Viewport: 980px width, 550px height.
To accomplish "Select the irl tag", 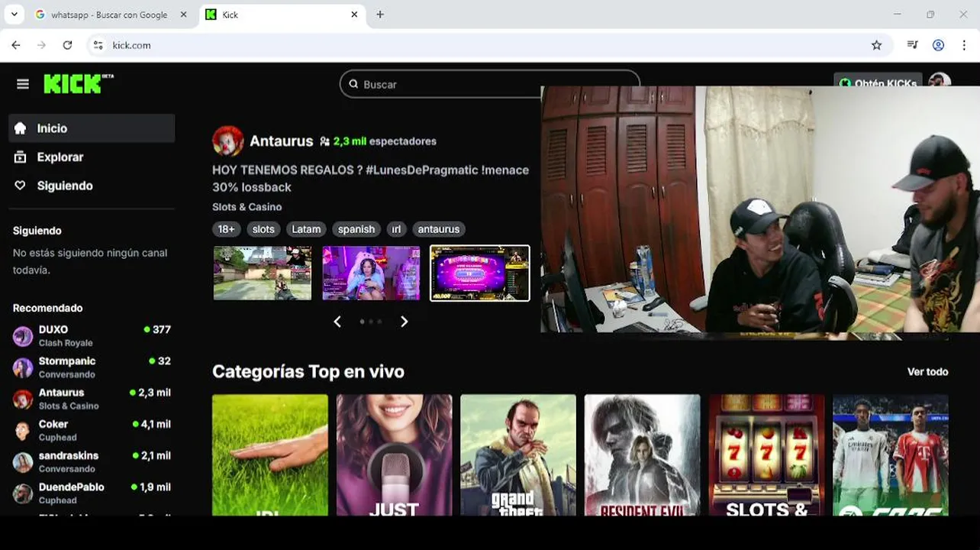I will coord(396,229).
